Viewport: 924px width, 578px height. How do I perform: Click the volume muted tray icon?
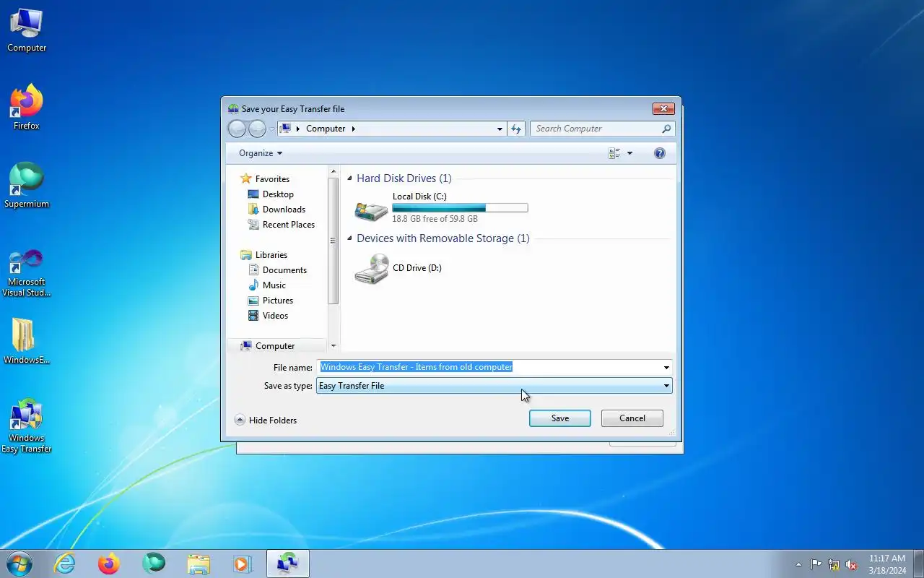(852, 564)
